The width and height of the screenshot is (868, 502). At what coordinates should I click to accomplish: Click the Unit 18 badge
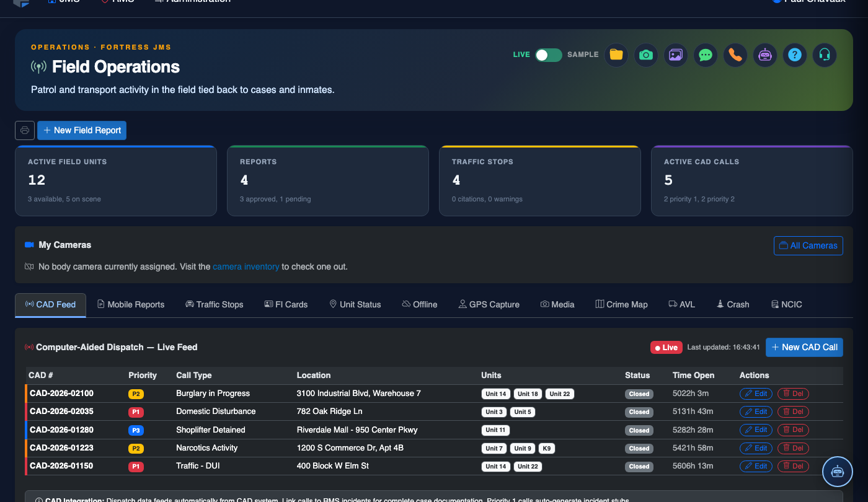coord(528,394)
